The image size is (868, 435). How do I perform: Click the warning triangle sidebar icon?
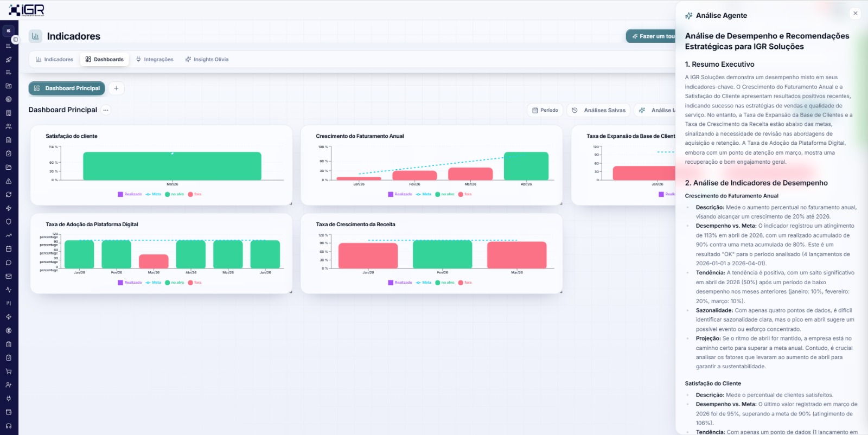[x=9, y=181]
